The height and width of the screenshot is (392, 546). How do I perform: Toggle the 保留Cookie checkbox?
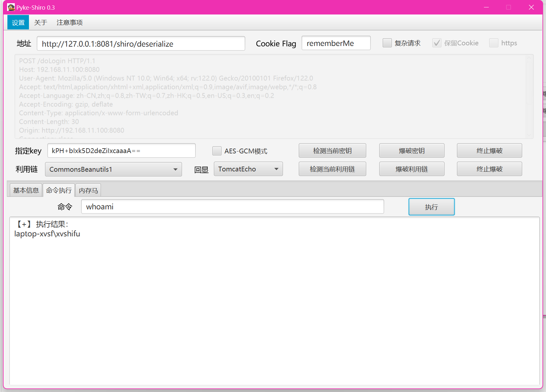(437, 43)
